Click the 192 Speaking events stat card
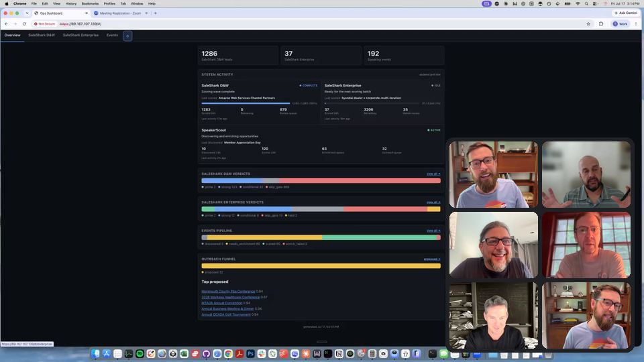Viewport: 644px width, 362px height. pos(404,56)
